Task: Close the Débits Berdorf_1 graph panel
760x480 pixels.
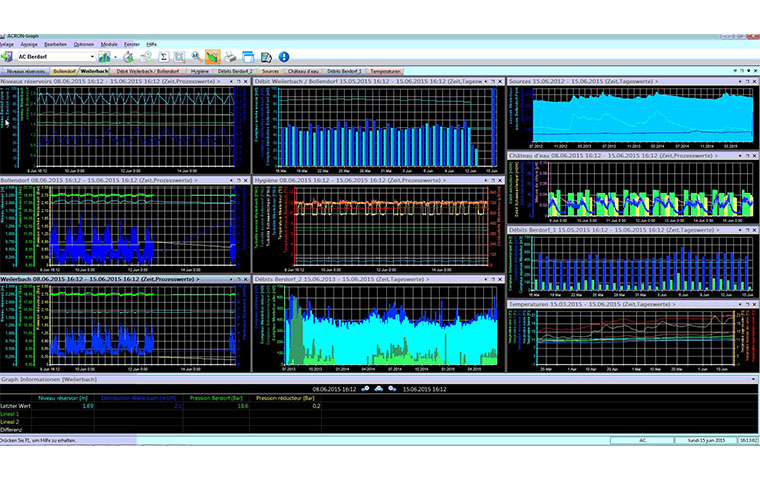Action: tap(754, 230)
